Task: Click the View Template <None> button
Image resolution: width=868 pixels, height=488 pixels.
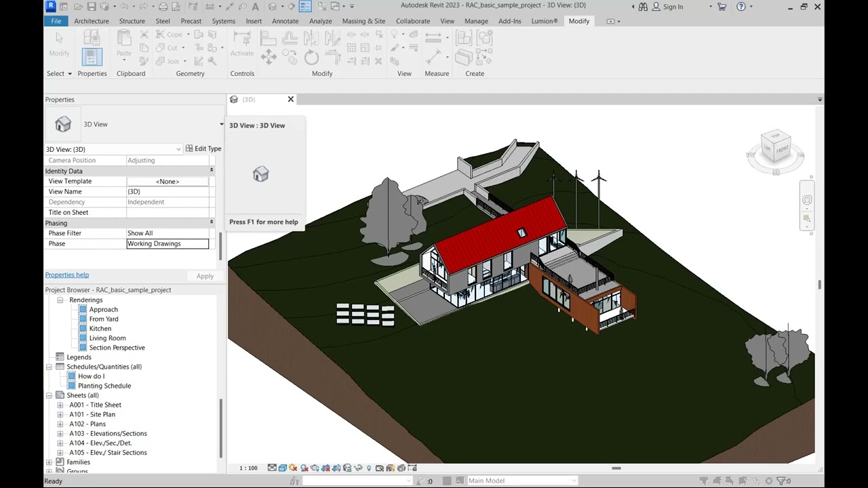Action: click(167, 181)
